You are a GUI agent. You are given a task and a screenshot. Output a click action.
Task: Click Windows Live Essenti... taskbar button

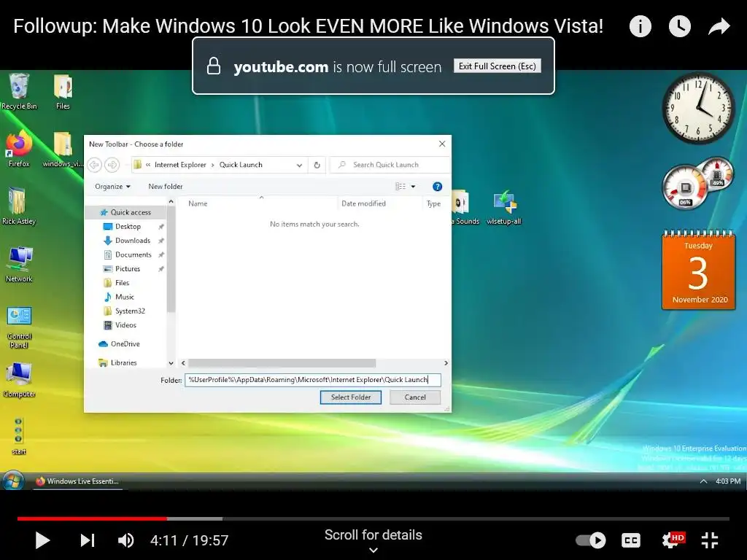click(x=77, y=481)
